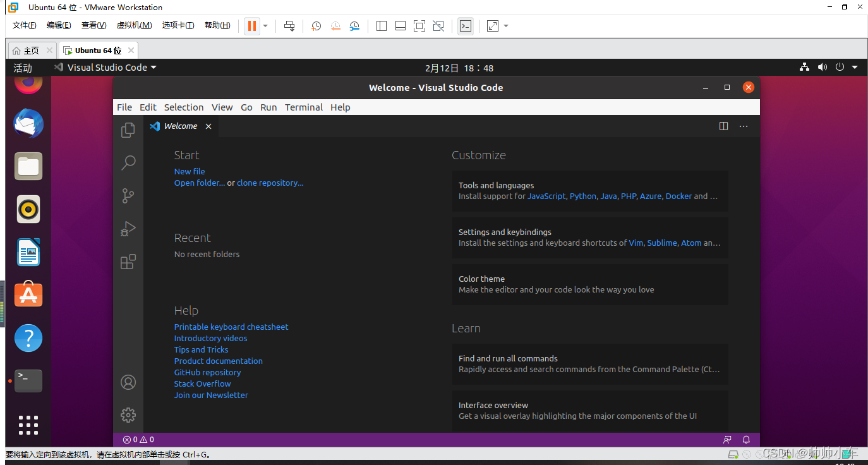This screenshot has height=465, width=868.
Task: Open the Run menu
Action: point(268,107)
